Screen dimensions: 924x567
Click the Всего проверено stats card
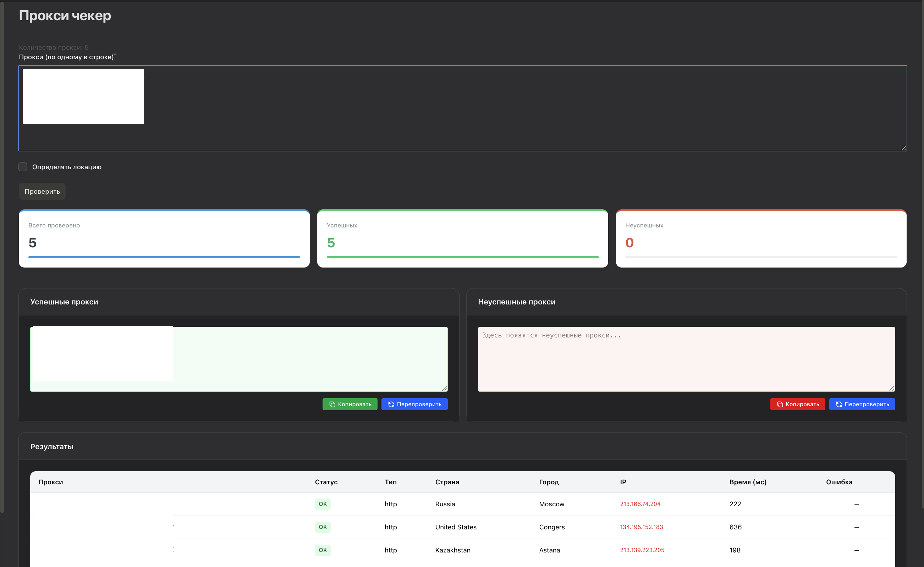pyautogui.click(x=164, y=238)
